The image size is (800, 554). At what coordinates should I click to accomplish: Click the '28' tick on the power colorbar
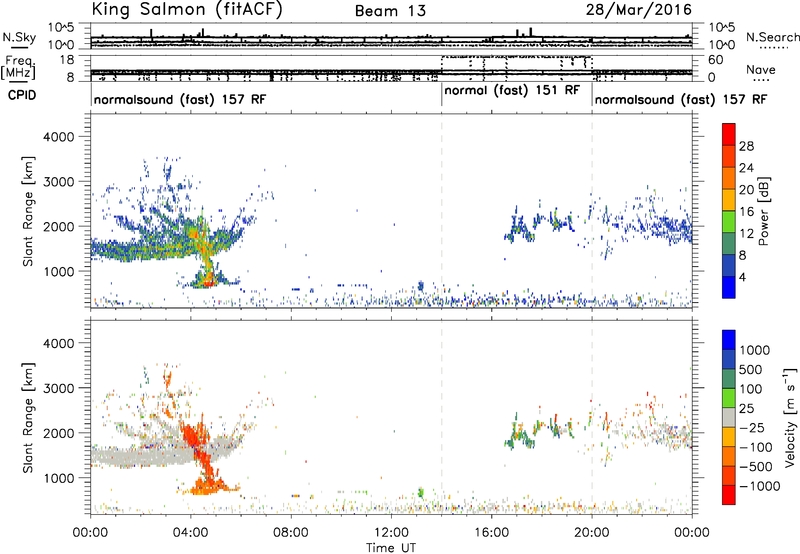point(746,146)
